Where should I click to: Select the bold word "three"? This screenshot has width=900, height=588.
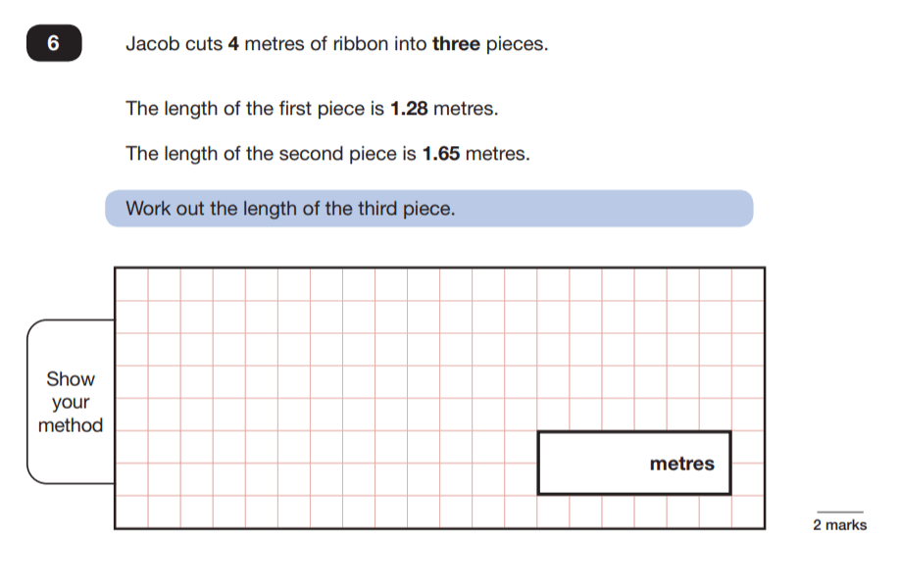[x=456, y=45]
